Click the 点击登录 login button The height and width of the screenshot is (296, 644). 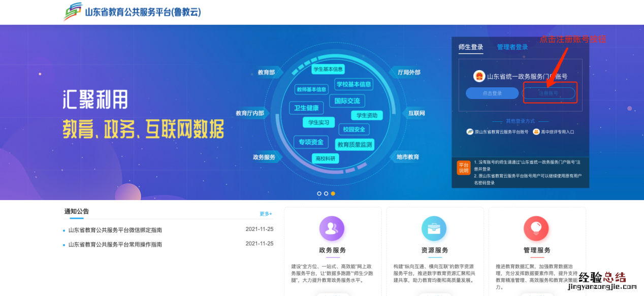click(492, 93)
